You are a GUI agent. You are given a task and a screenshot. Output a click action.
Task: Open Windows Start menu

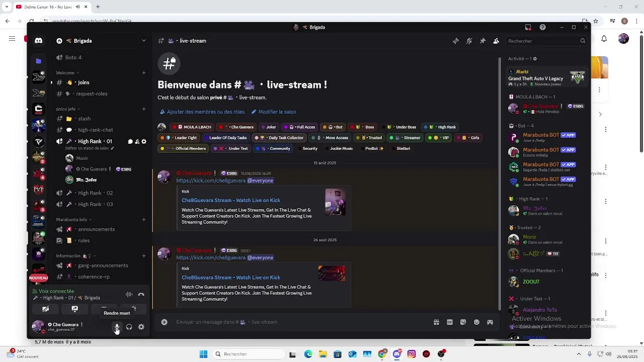203,354
